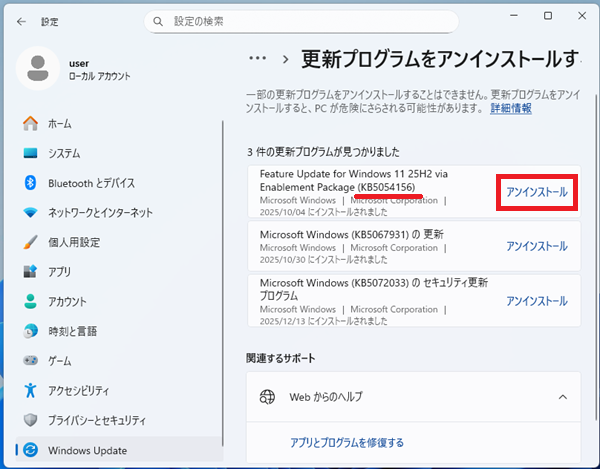The height and width of the screenshot is (469, 600).
Task: Open 個人用設定 in the sidebar
Action: pyautogui.click(x=73, y=242)
